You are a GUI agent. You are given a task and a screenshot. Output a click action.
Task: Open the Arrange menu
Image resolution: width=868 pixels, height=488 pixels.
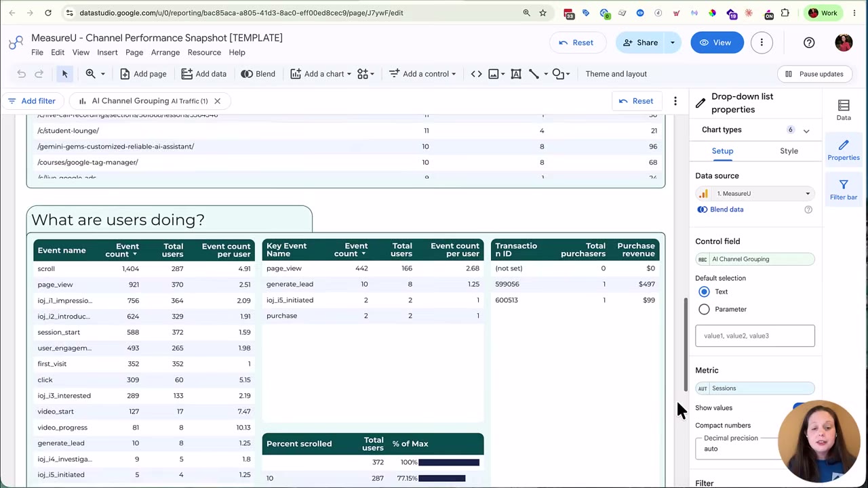point(165,53)
